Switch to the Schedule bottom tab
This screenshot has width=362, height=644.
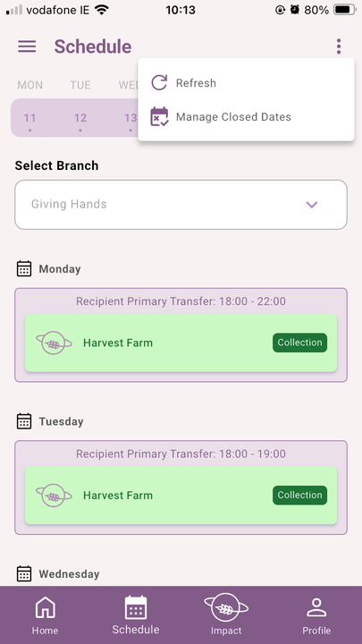click(x=136, y=615)
